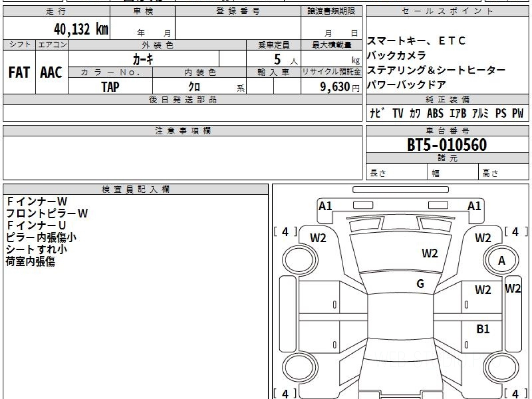
Task: Click the mileage value 40,132 km
Action: [81, 30]
